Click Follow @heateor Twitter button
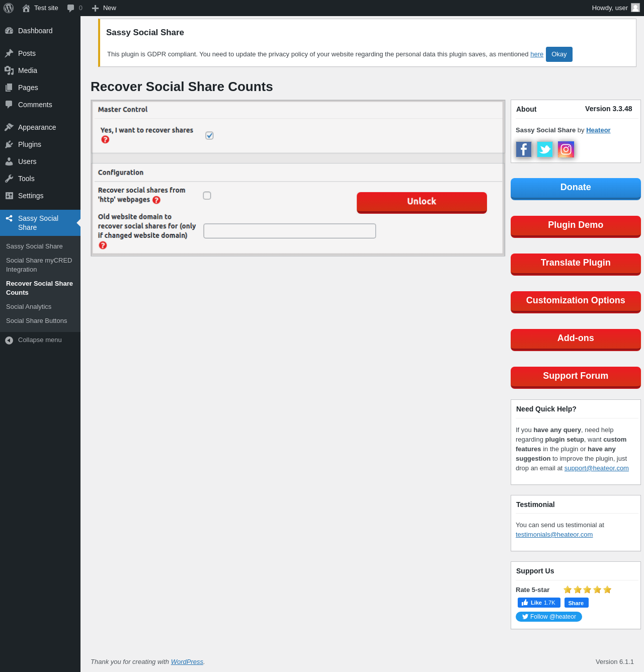Image resolution: width=644 pixels, height=672 pixels. pyautogui.click(x=549, y=617)
